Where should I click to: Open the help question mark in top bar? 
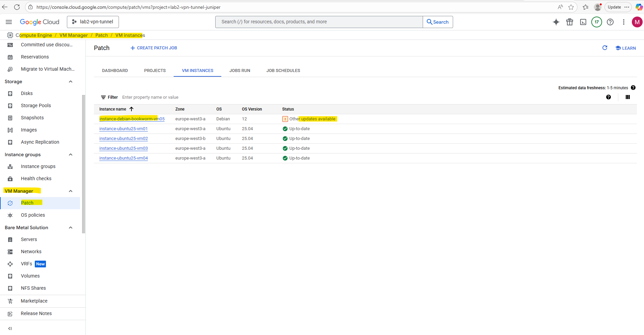click(x=610, y=22)
